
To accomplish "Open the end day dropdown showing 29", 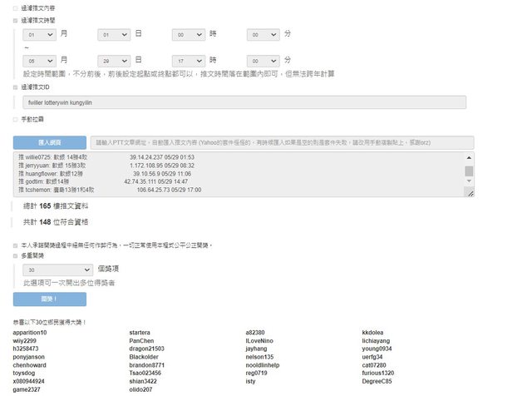I will click(x=115, y=61).
